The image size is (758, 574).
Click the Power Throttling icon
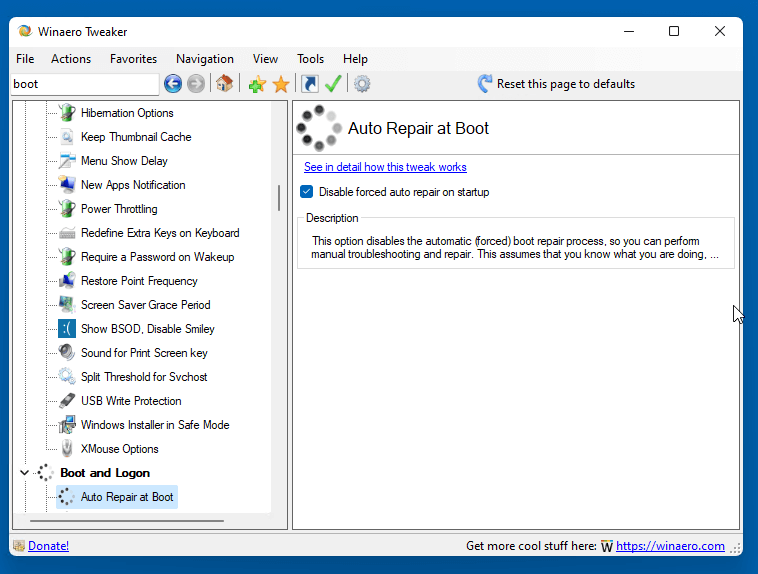pos(67,209)
